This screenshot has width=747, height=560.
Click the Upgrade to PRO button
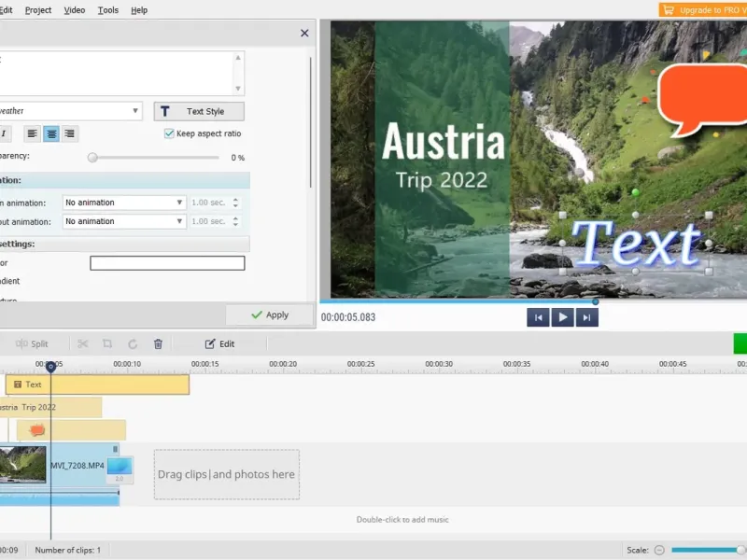(x=703, y=10)
